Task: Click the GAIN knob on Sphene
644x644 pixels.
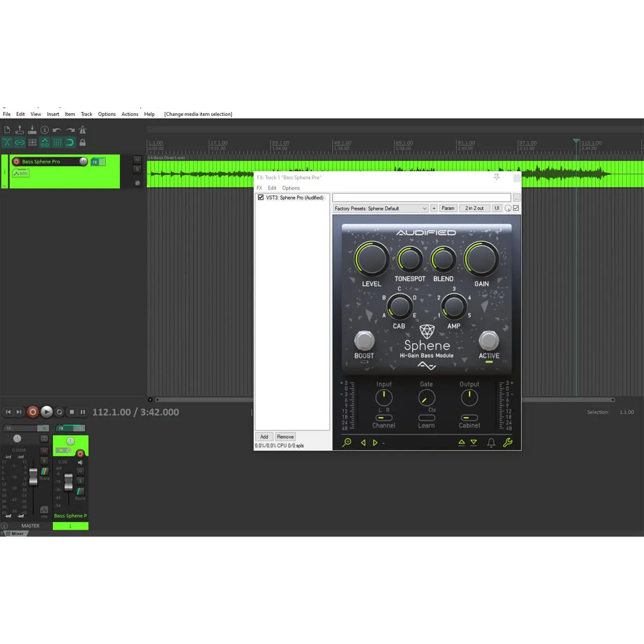Action: (481, 259)
